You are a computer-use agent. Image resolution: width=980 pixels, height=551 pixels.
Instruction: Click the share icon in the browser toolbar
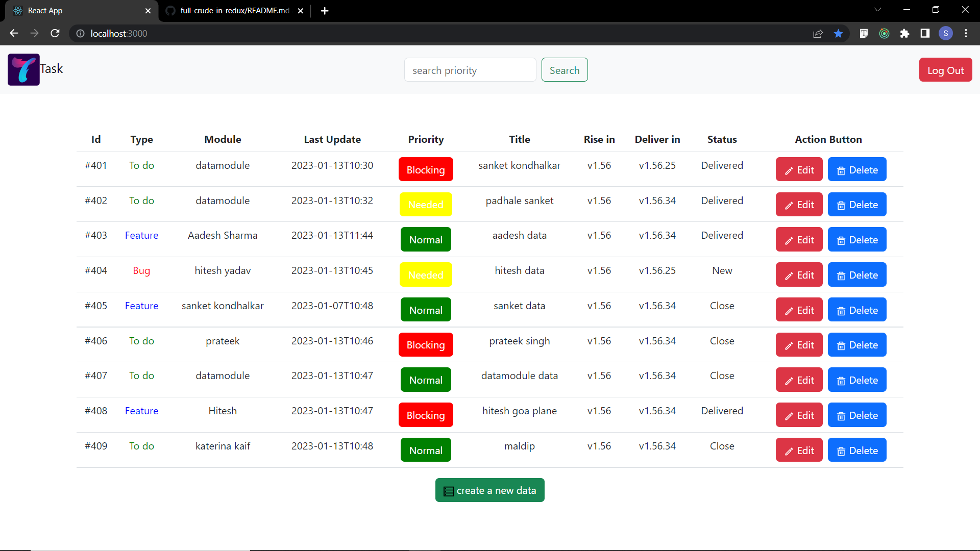coord(818,33)
